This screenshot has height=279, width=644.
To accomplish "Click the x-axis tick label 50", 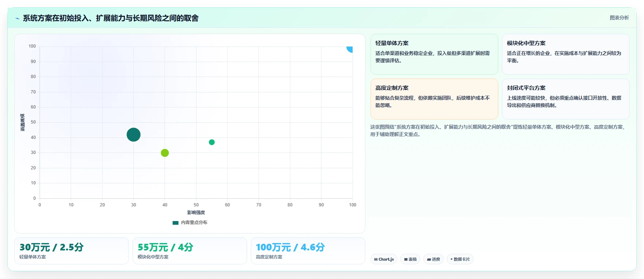I will pyautogui.click(x=196, y=205).
